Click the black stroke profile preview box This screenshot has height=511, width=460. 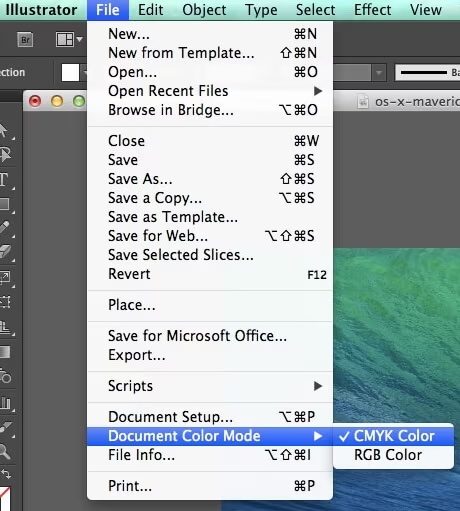(428, 72)
